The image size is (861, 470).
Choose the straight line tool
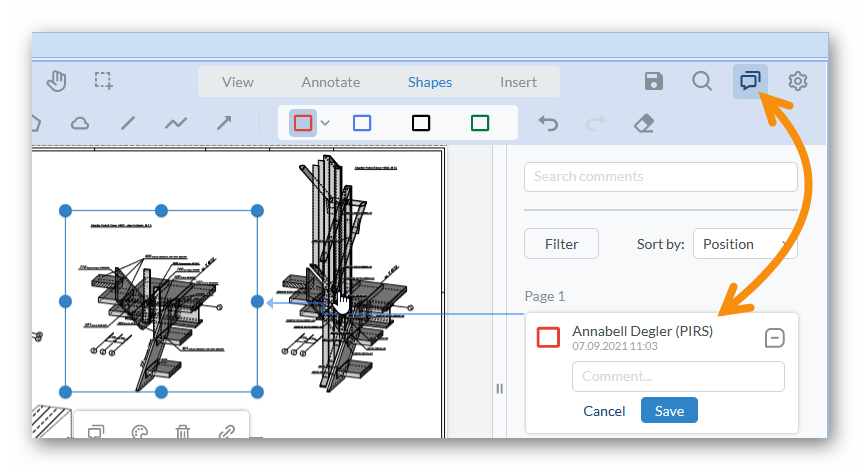128,123
